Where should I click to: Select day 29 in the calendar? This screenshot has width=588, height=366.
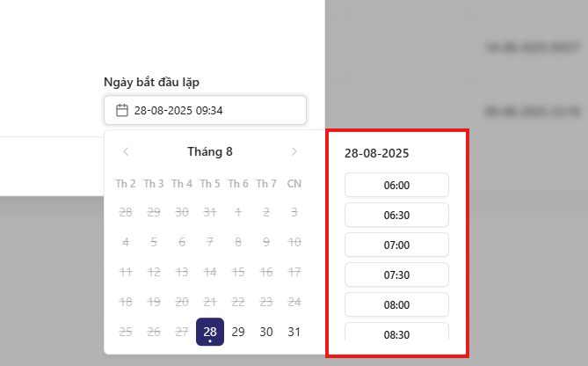click(238, 332)
